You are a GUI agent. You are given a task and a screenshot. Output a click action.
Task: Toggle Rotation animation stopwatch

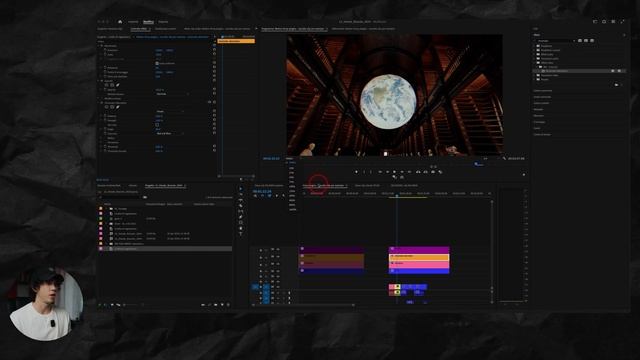point(105,68)
